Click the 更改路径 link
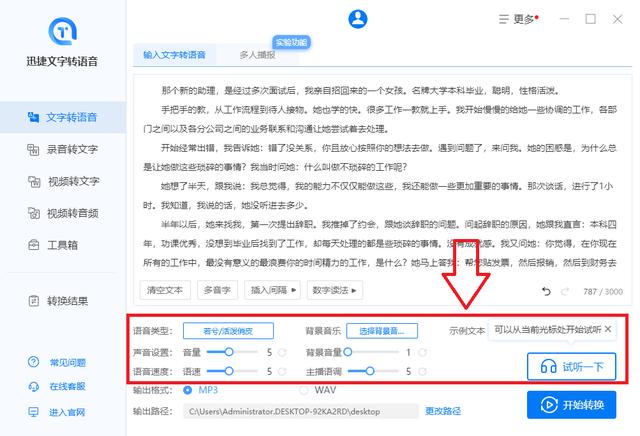 coord(443,411)
